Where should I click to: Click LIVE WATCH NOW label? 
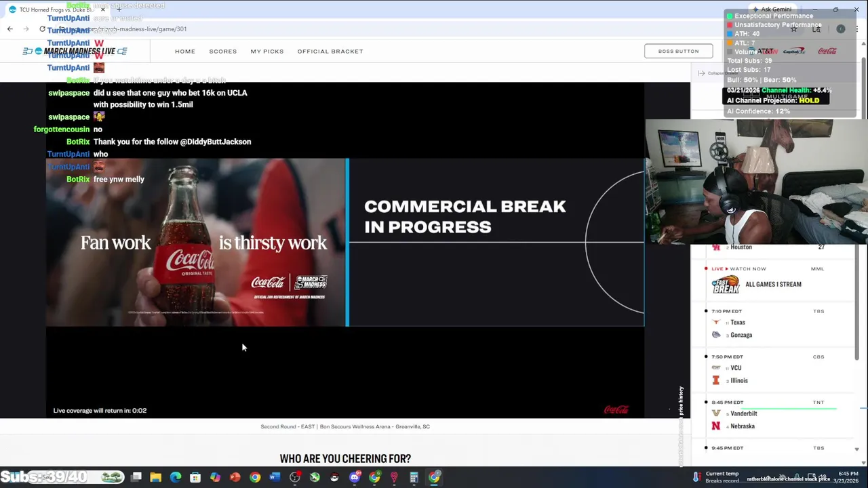tap(738, 269)
